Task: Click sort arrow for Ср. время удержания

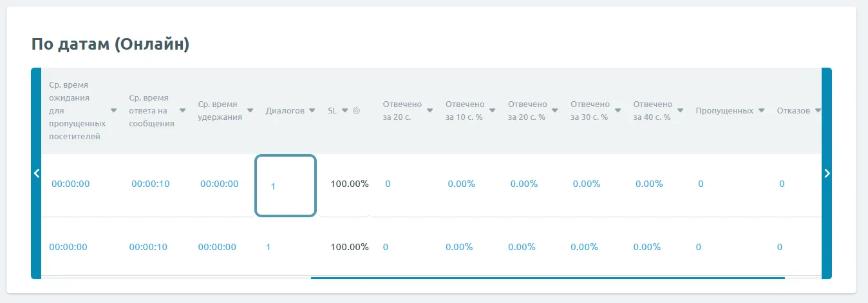Action: coord(250,111)
